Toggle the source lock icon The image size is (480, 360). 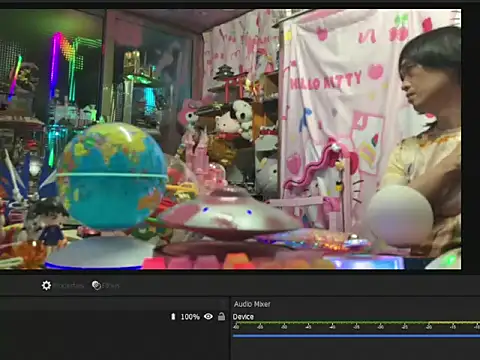(221, 316)
